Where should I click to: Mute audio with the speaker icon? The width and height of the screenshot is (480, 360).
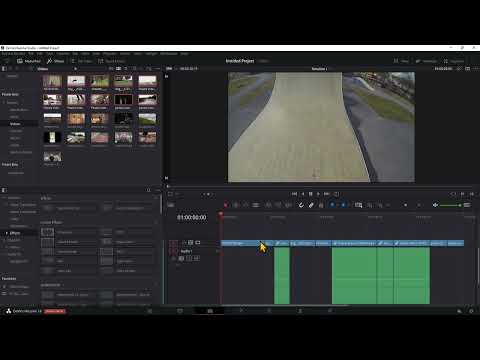435,205
